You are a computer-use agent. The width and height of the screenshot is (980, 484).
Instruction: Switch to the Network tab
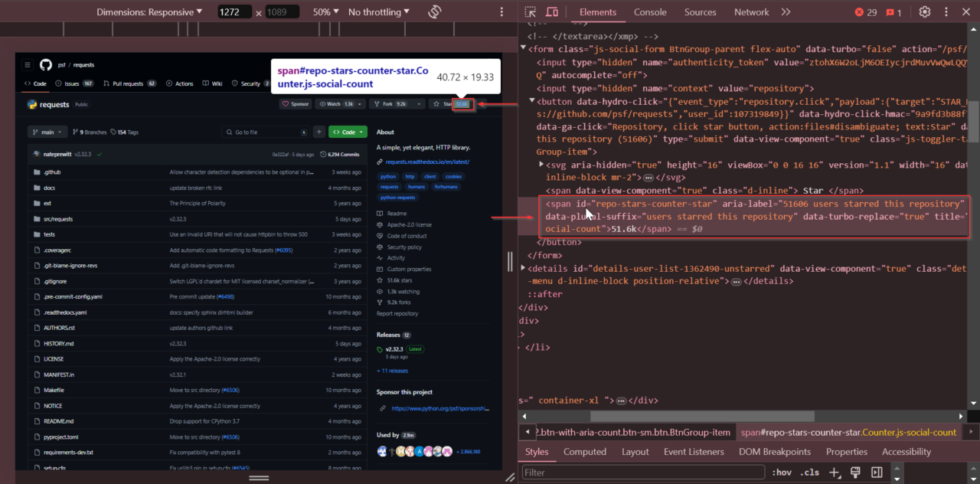click(751, 12)
